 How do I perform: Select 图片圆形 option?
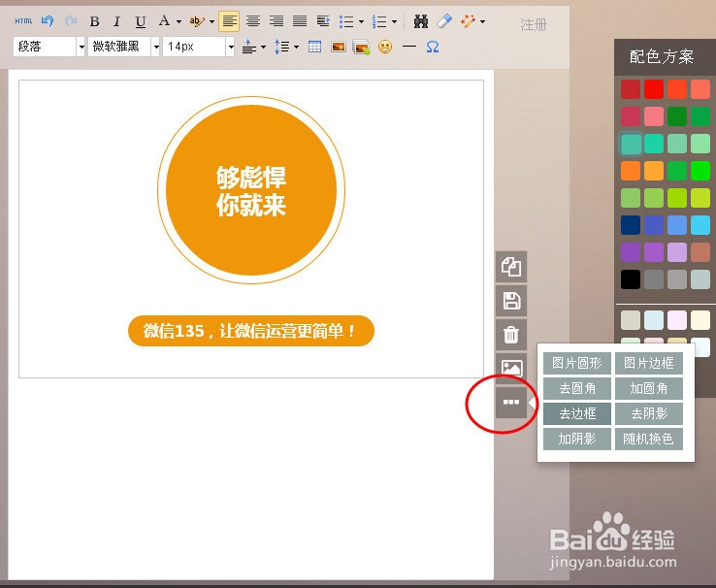click(577, 364)
